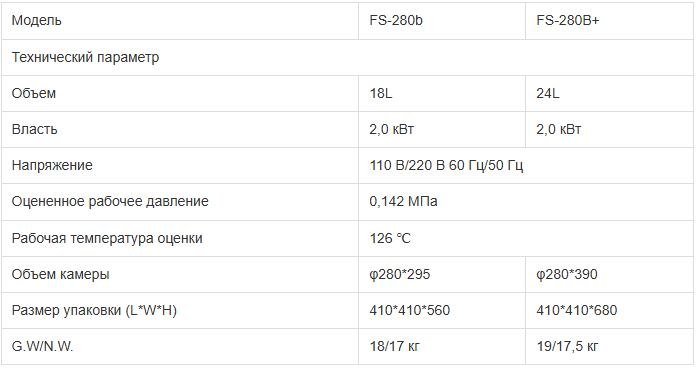Select the FS-280b model column header
Image resolution: width=698 pixels, height=369 pixels.
[442, 21]
